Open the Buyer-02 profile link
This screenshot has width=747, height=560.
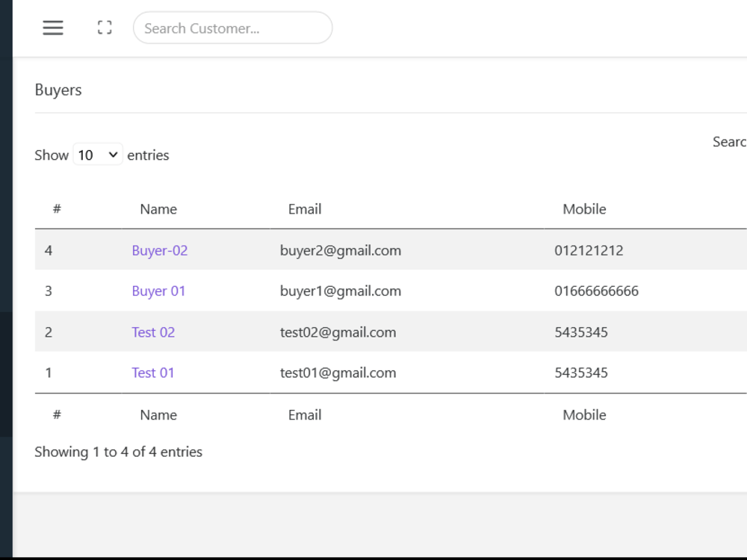coord(160,250)
